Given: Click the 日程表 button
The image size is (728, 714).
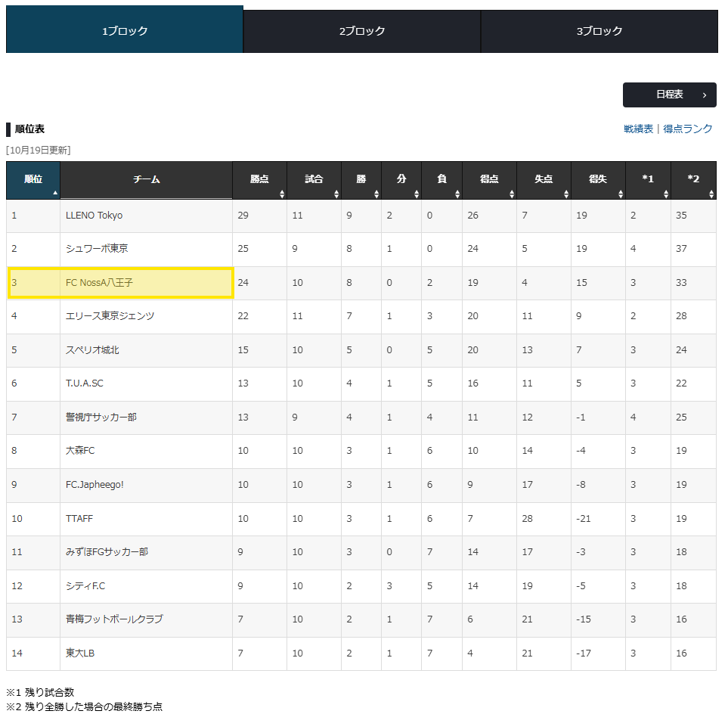Looking at the screenshot, I should coord(669,95).
